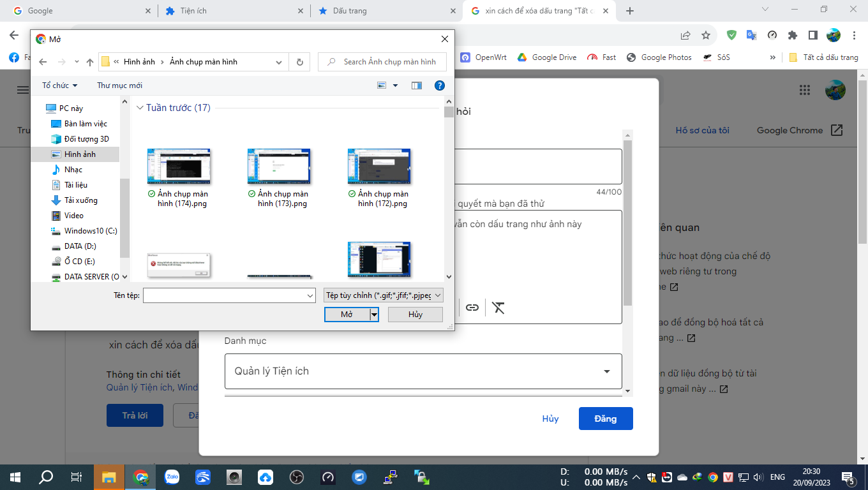Insert a link in the answer form

coord(472,308)
